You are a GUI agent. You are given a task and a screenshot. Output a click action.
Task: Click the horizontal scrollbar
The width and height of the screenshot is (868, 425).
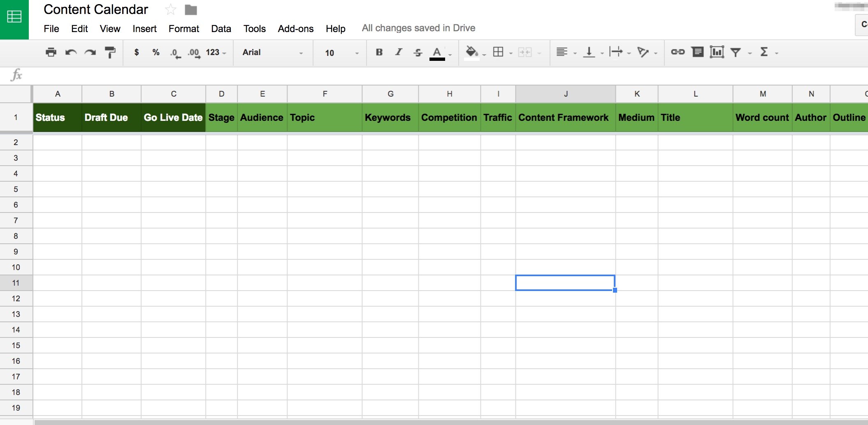[x=450, y=422]
